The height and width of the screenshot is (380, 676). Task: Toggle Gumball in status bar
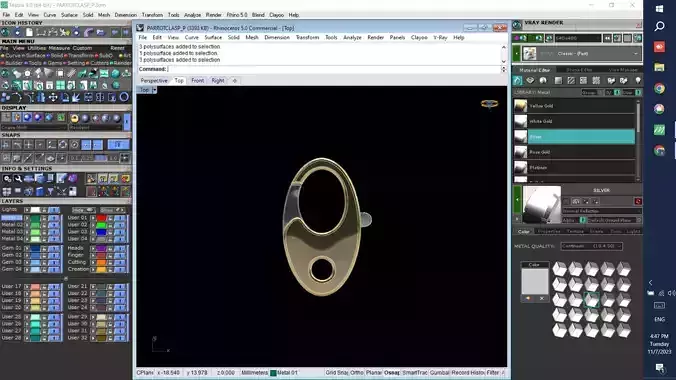pyautogui.click(x=439, y=373)
